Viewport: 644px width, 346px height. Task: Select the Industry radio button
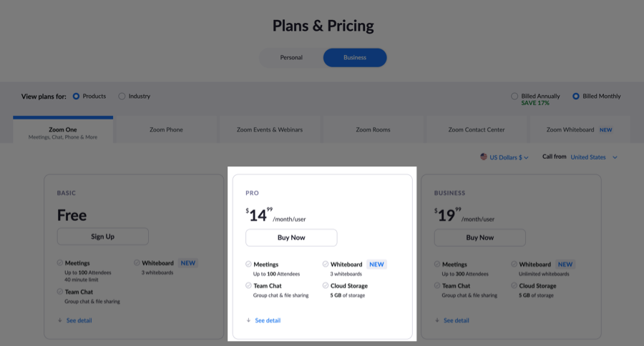[122, 96]
